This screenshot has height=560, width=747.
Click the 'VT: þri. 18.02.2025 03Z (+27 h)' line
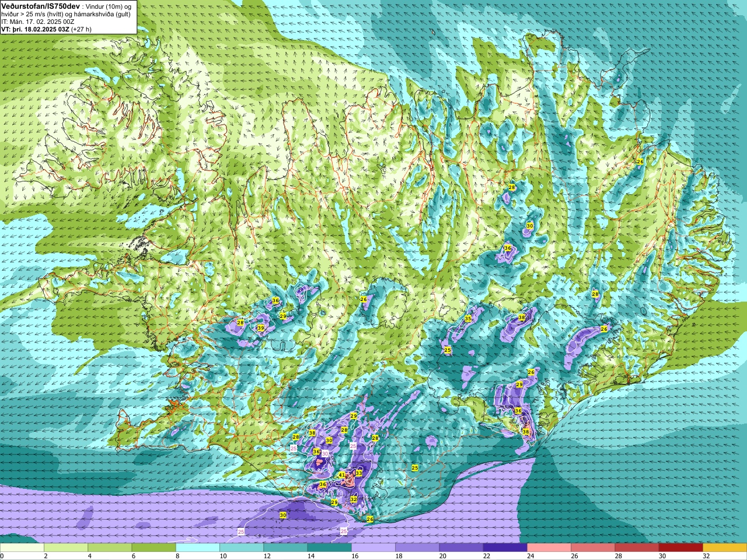(46, 29)
